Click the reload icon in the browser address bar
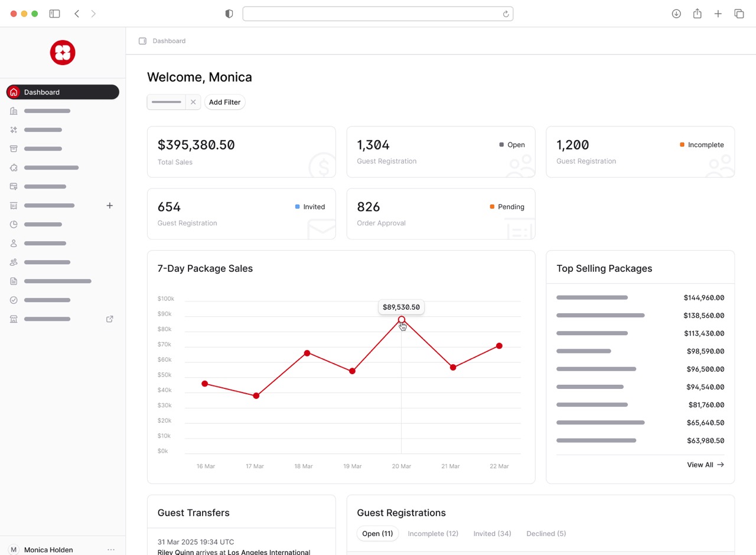The height and width of the screenshot is (555, 756). point(506,13)
